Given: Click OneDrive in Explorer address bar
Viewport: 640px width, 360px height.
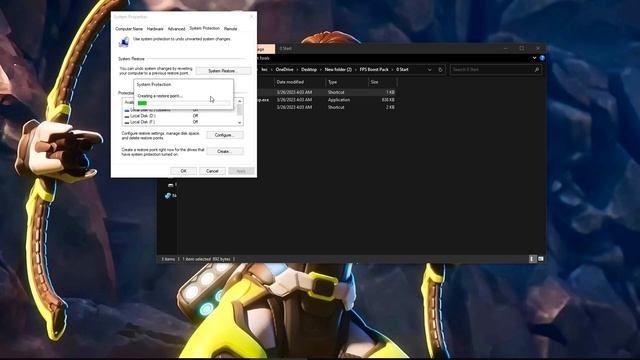Looking at the screenshot, I should tap(284, 70).
